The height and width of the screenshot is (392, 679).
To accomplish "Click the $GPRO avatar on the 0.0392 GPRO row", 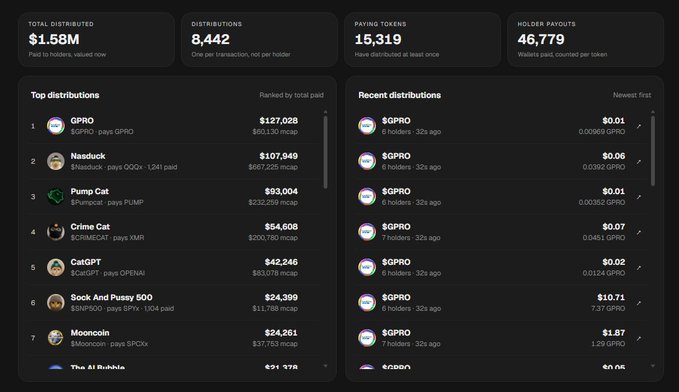I will click(x=367, y=162).
